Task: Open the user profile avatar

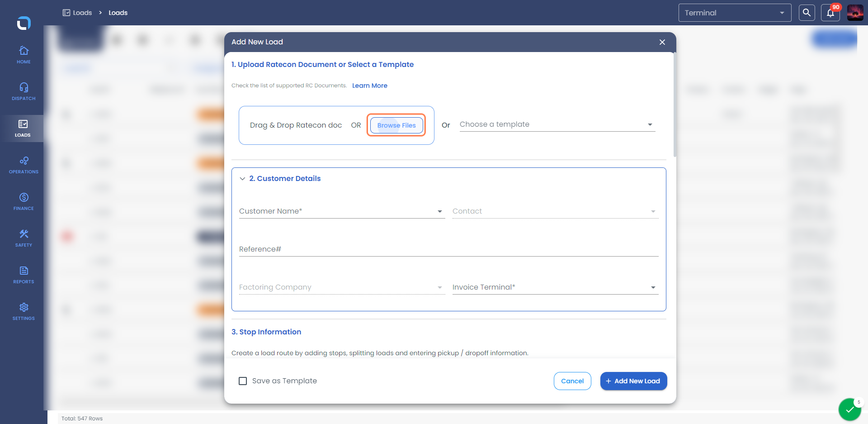Action: (855, 13)
